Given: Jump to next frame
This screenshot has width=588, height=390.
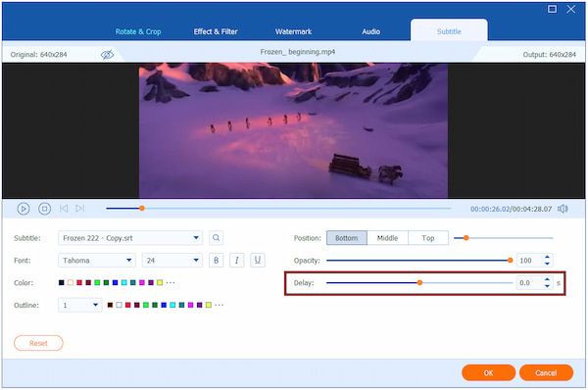Looking at the screenshot, I should click(80, 209).
